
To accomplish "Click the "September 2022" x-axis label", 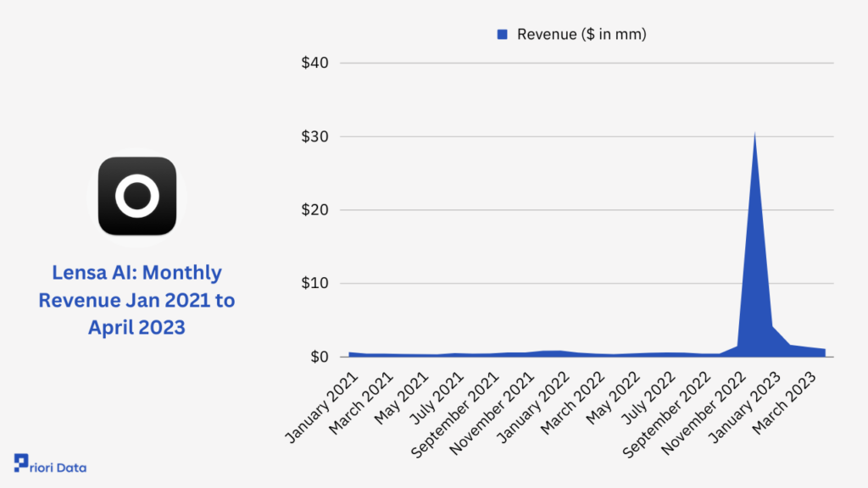I will 667,415.
